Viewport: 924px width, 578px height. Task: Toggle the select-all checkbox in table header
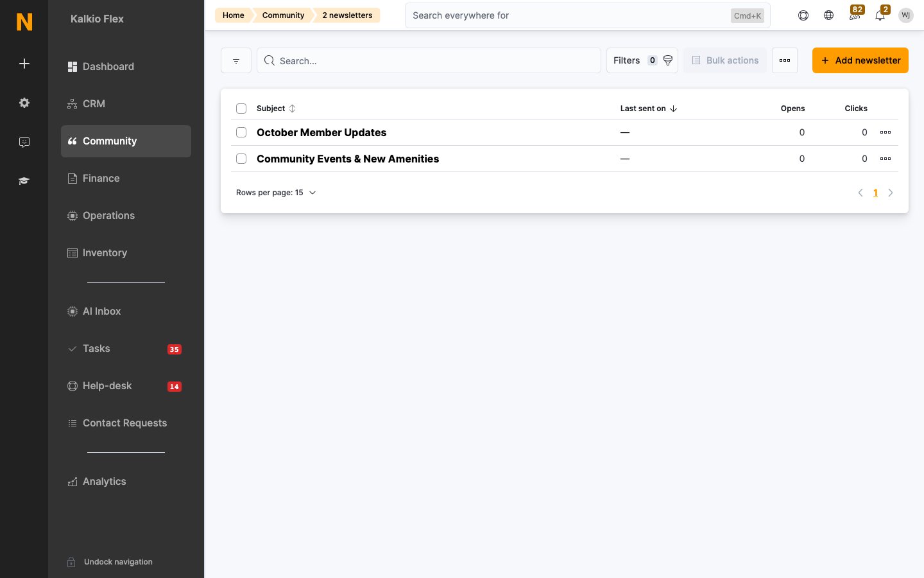(x=241, y=109)
